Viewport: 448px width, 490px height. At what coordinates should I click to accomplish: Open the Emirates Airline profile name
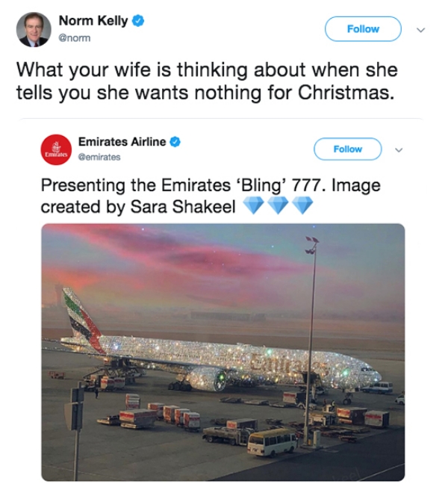pyautogui.click(x=122, y=142)
